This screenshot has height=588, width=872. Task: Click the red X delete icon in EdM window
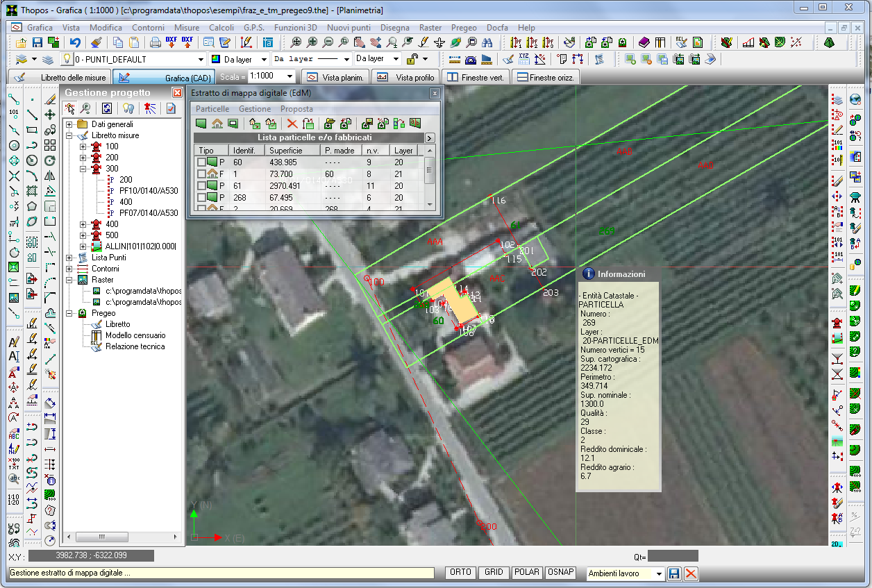(292, 124)
